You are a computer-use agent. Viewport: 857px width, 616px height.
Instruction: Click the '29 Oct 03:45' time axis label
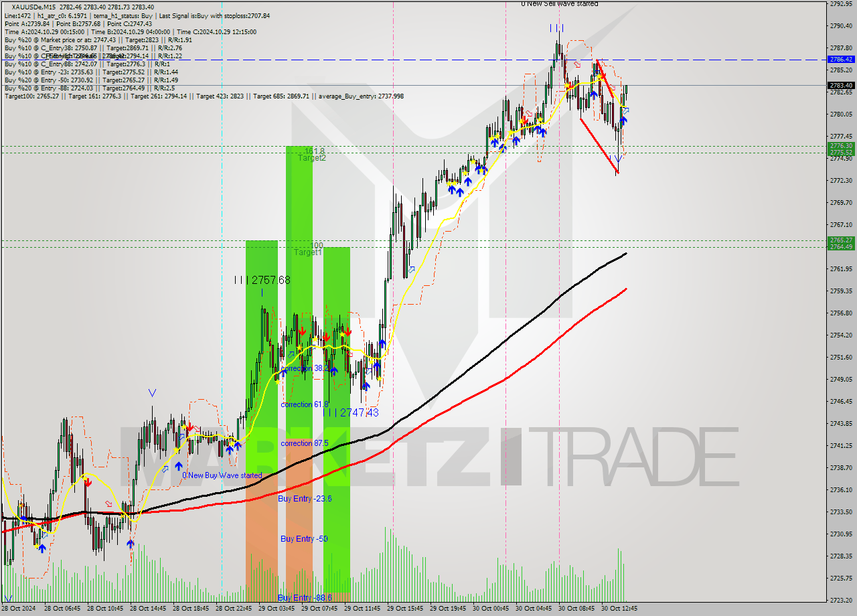tap(277, 609)
